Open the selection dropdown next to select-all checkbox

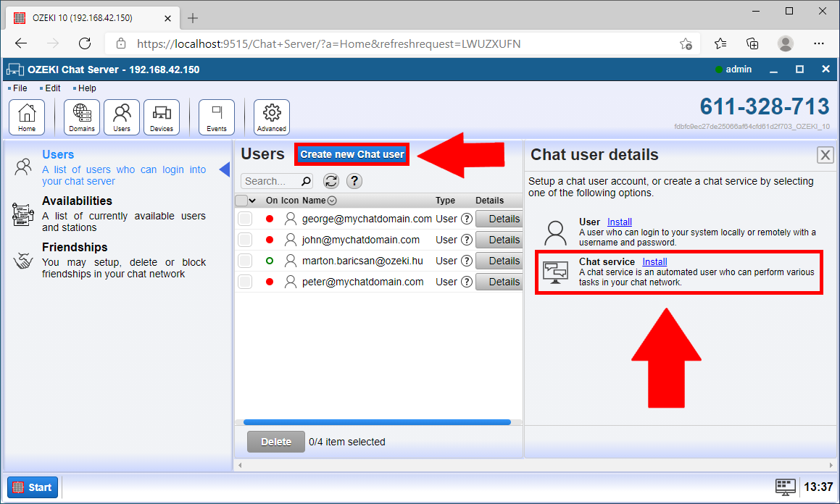point(252,200)
